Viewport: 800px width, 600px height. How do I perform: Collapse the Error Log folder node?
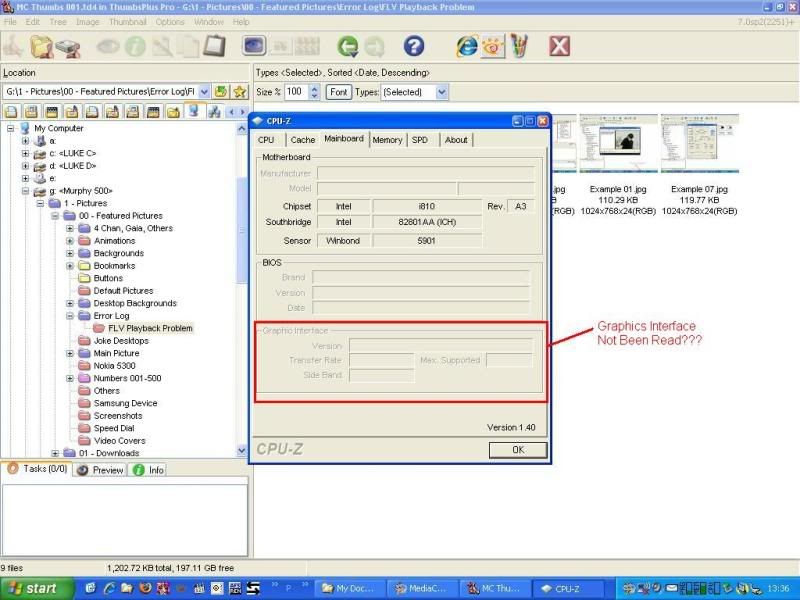click(70, 316)
